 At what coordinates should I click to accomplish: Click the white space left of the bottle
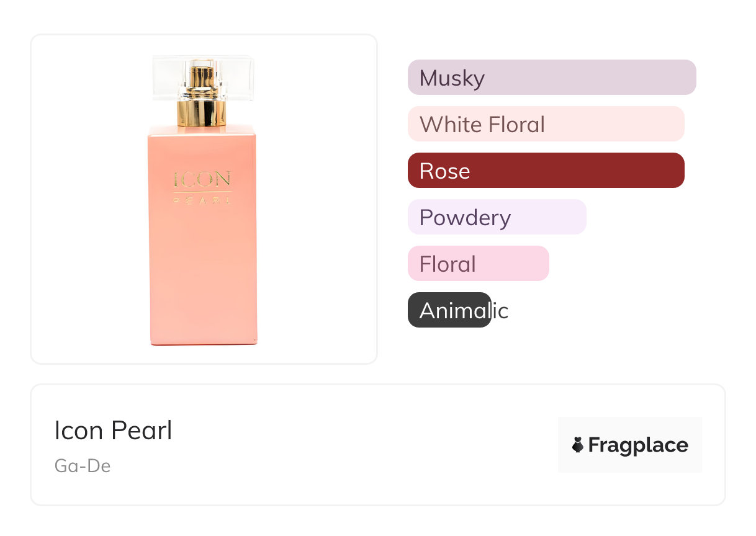click(87, 199)
